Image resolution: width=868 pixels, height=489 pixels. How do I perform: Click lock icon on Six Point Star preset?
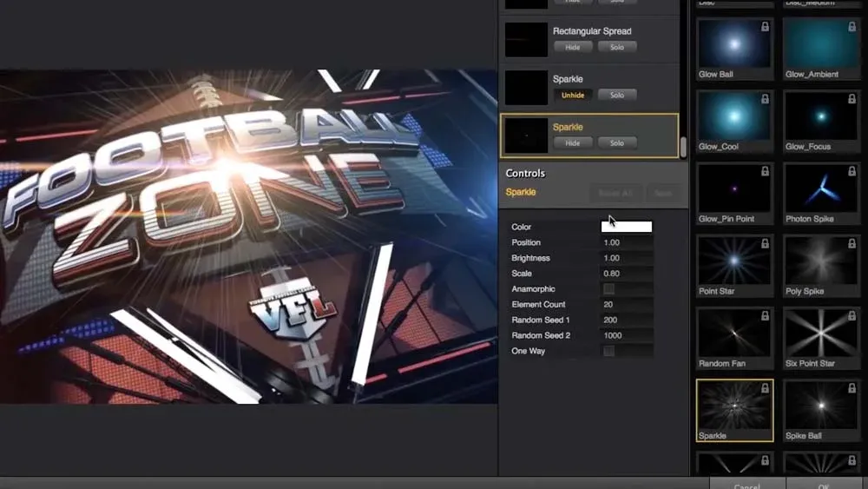click(x=852, y=315)
